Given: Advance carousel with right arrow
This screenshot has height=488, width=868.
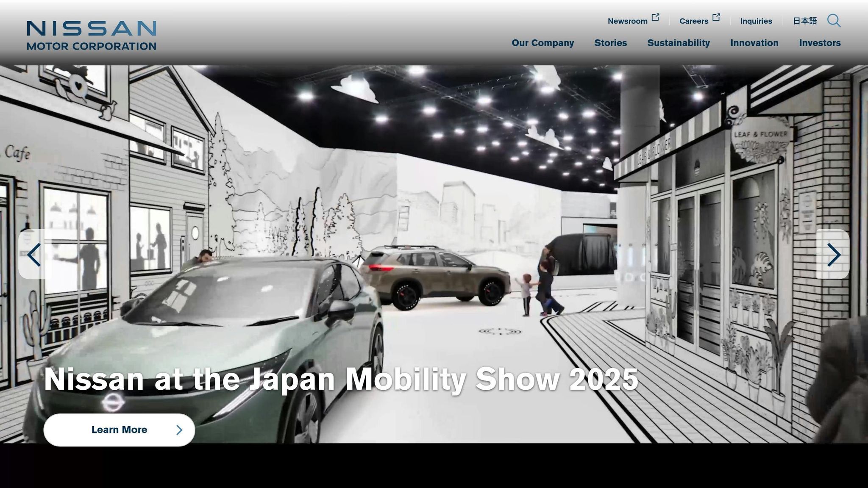Looking at the screenshot, I should click(x=833, y=255).
